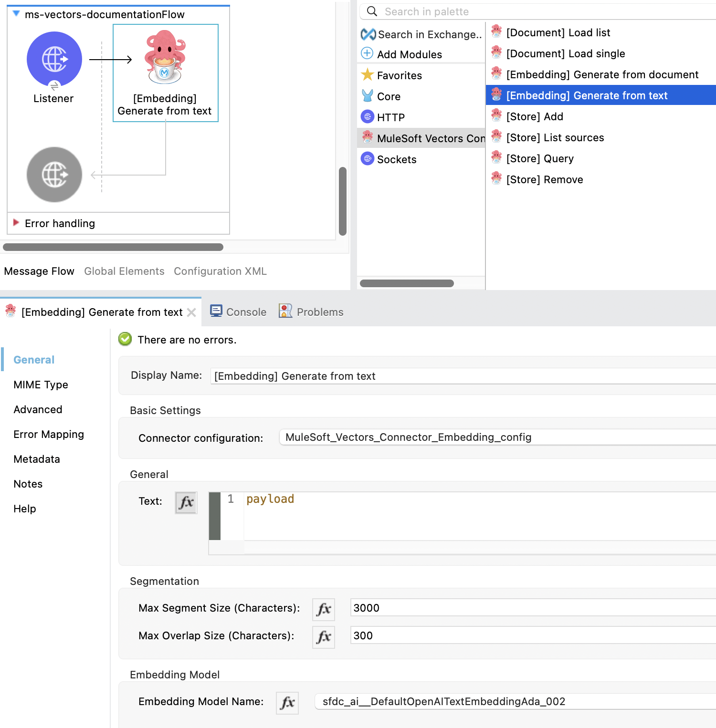
Task: Open the Problems tab
Action: click(311, 312)
